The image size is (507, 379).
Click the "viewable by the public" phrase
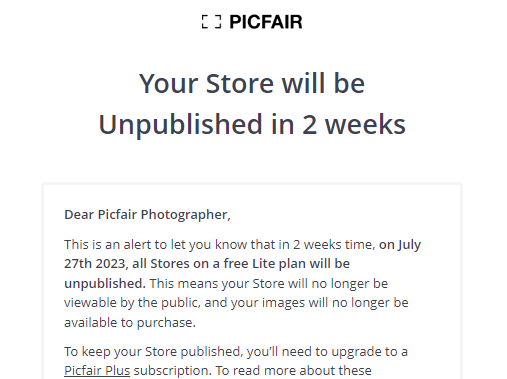[132, 303]
